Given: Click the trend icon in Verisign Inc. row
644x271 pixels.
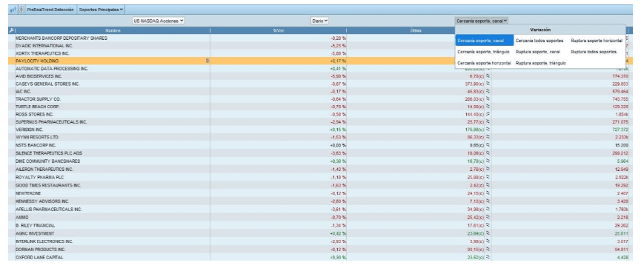Looking at the screenshot, I should point(488,130).
